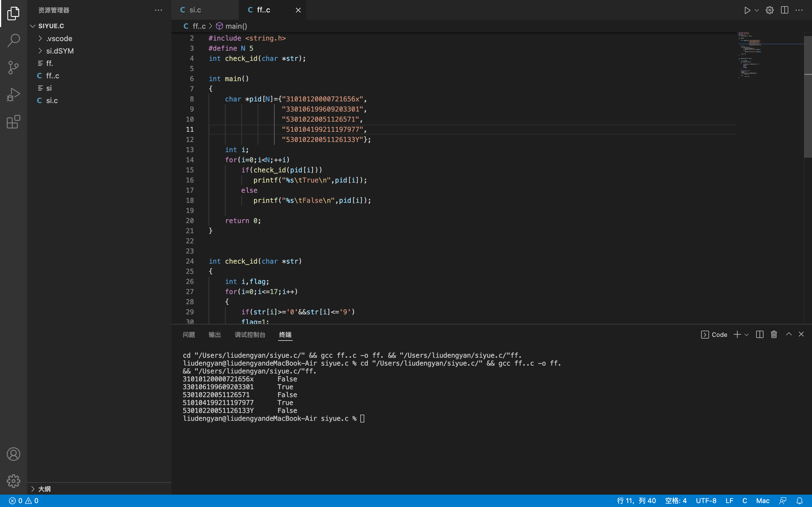The image size is (812, 507).
Task: Open Accounts menu in activity bar
Action: [x=14, y=454]
